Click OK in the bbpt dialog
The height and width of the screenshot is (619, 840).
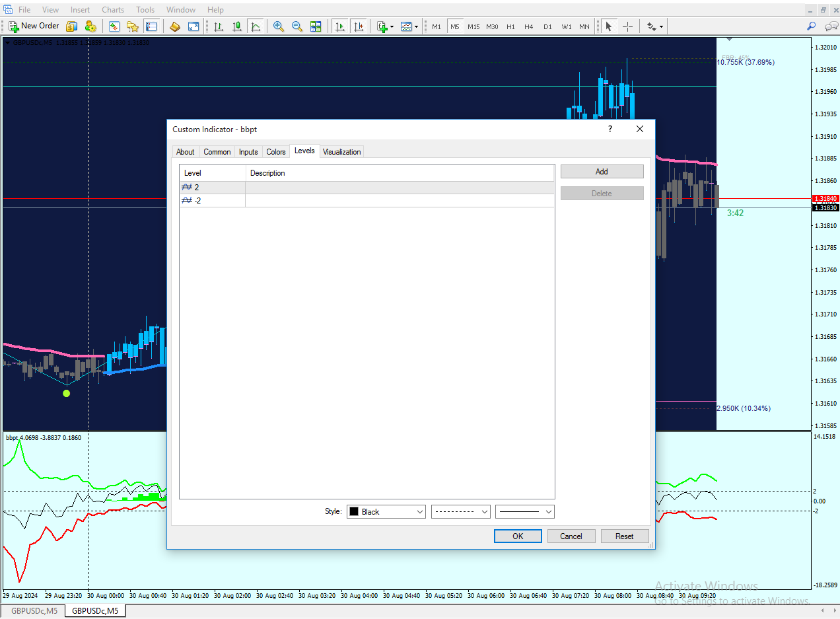coord(518,536)
